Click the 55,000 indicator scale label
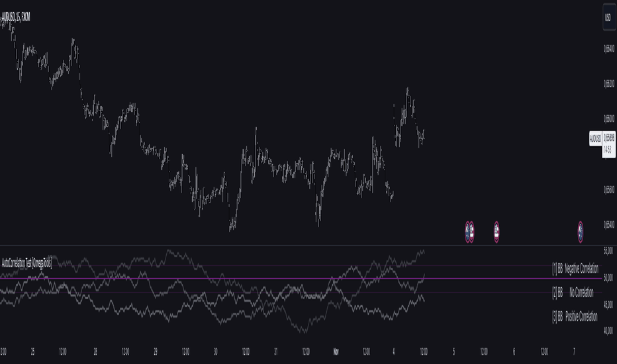 pyautogui.click(x=608, y=251)
